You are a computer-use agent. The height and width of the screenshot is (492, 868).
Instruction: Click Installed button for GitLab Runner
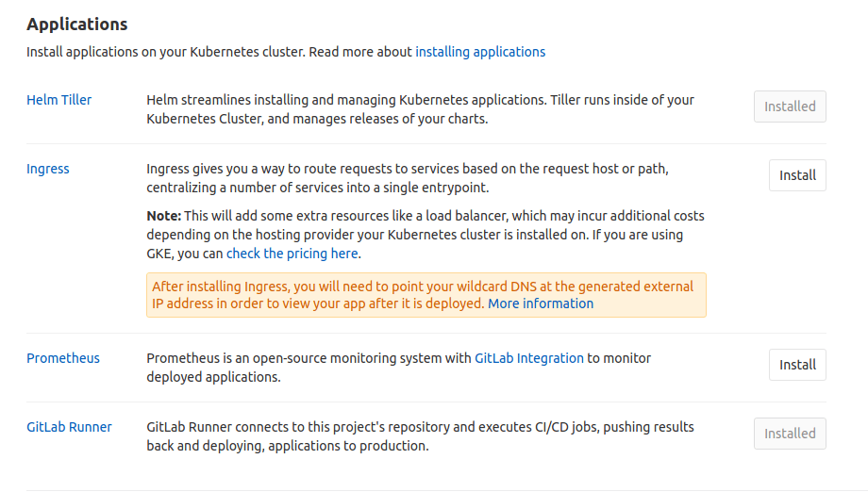tap(790, 434)
